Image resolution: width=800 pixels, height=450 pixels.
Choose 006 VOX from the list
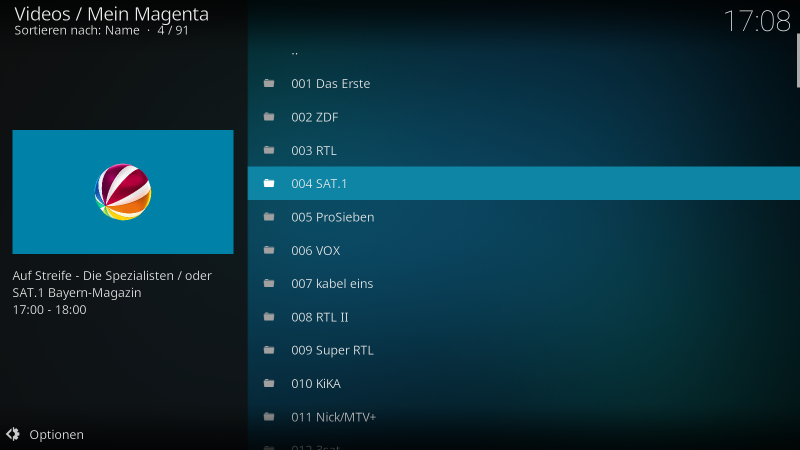click(522, 250)
